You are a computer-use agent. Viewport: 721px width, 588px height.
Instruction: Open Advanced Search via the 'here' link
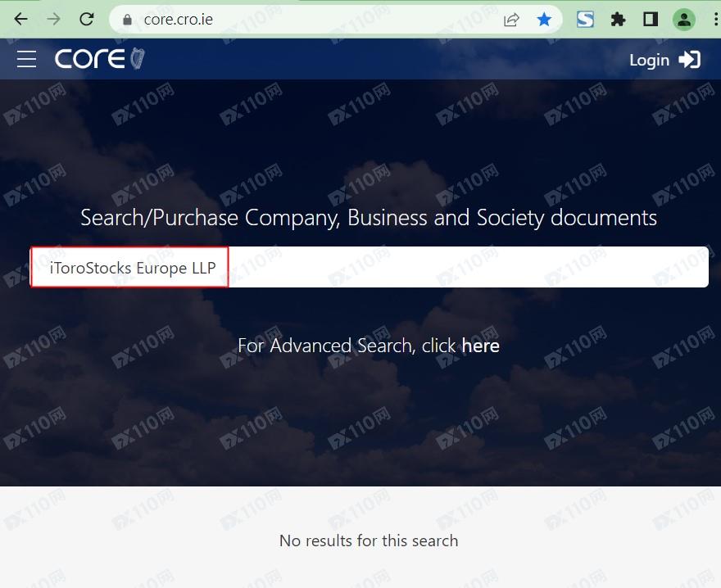[x=480, y=346]
